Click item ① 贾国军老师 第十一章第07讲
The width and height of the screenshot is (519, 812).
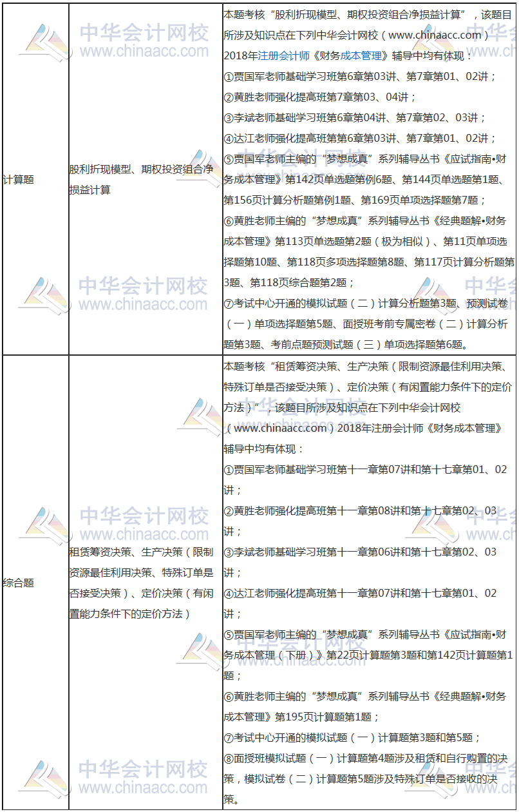pos(364,469)
